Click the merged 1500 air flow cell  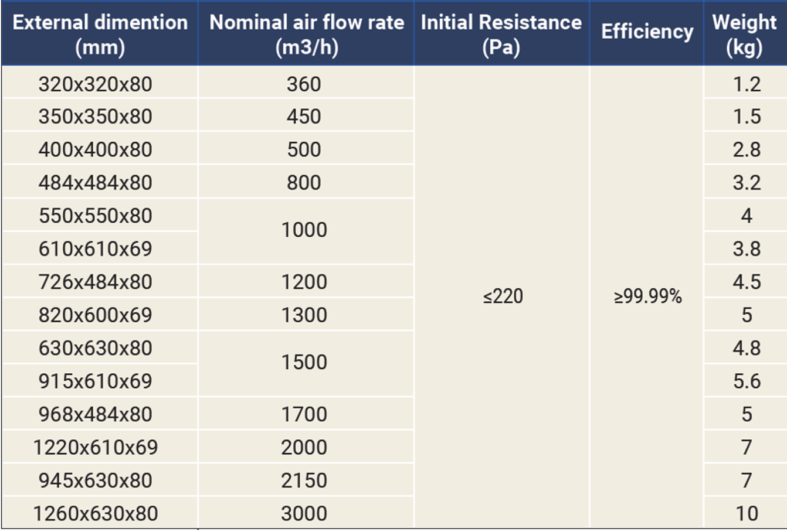pos(304,362)
